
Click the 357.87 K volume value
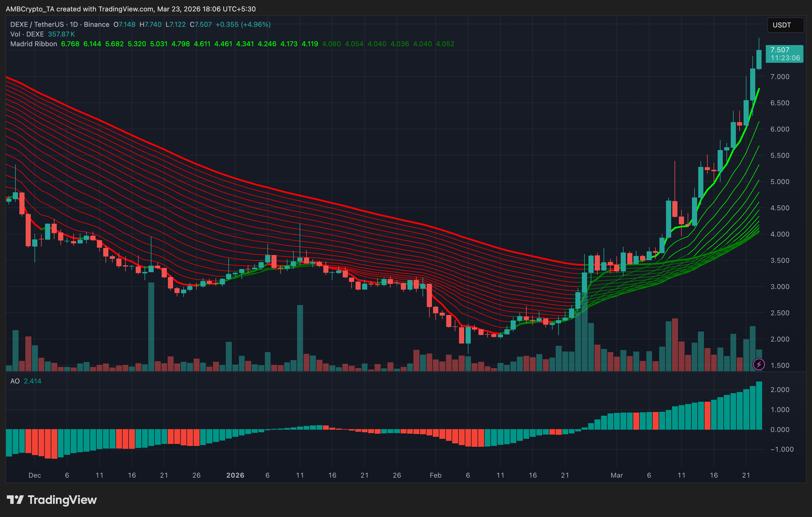[x=61, y=34]
